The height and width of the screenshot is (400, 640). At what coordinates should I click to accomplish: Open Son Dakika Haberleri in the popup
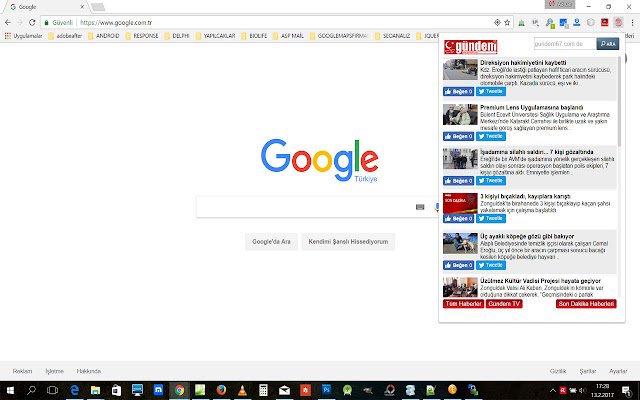click(x=586, y=304)
